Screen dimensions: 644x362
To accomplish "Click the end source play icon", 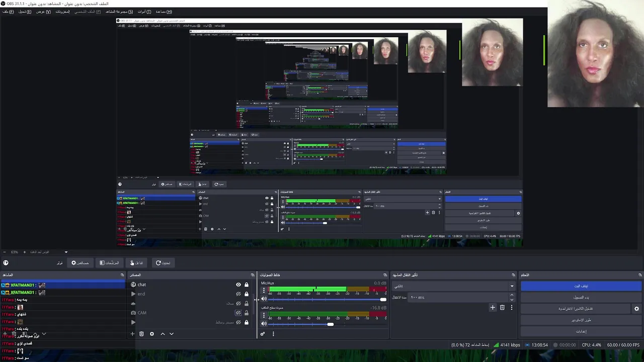I will [x=133, y=294].
